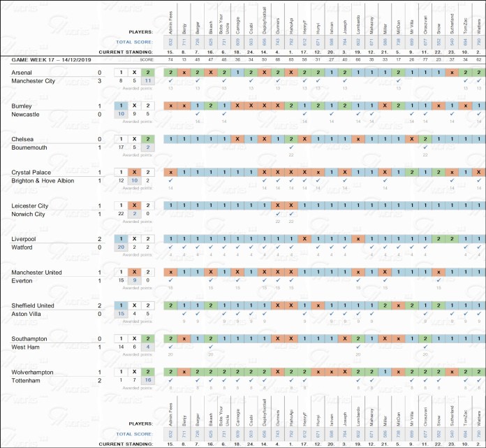Click Admin Fees' total score 632 at top
This screenshot has height=448, width=486.
(x=170, y=42)
